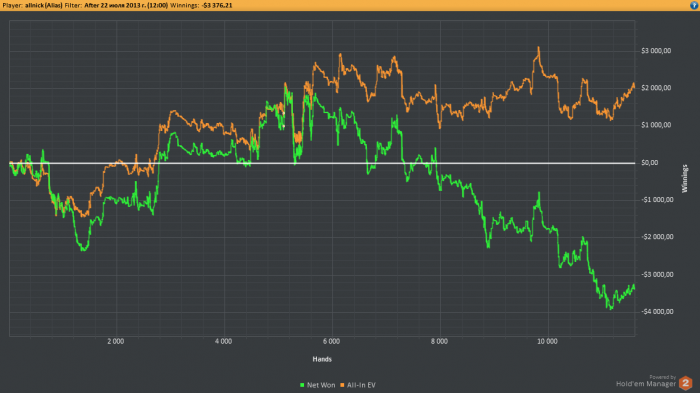Click the blue help icon in the header
The width and height of the screenshot is (700, 393).
695,5
